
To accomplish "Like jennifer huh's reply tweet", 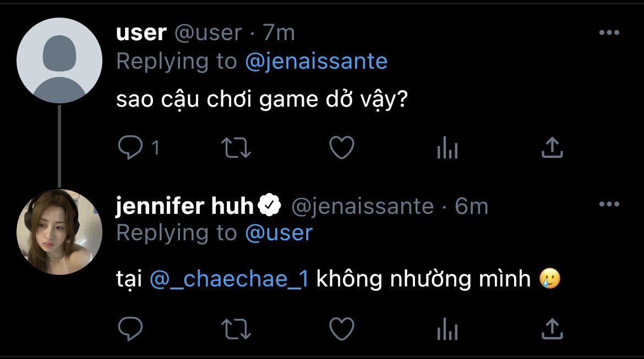I will tap(342, 329).
